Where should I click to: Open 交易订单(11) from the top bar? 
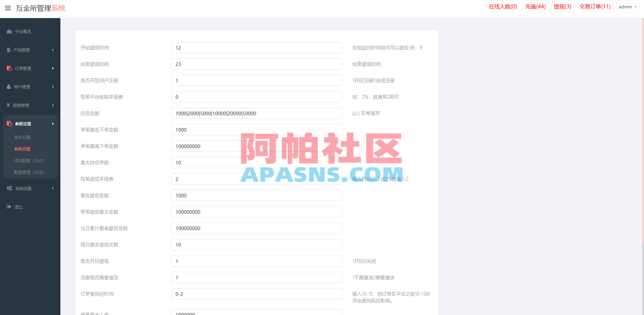[595, 6]
